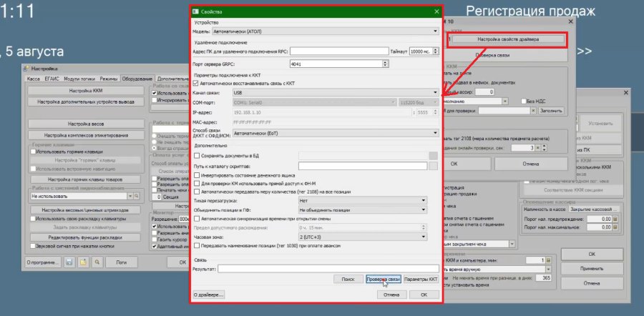This screenshot has height=316, width=644.
Task: Confirm with OK in the Свойства dialog
Action: (424, 295)
